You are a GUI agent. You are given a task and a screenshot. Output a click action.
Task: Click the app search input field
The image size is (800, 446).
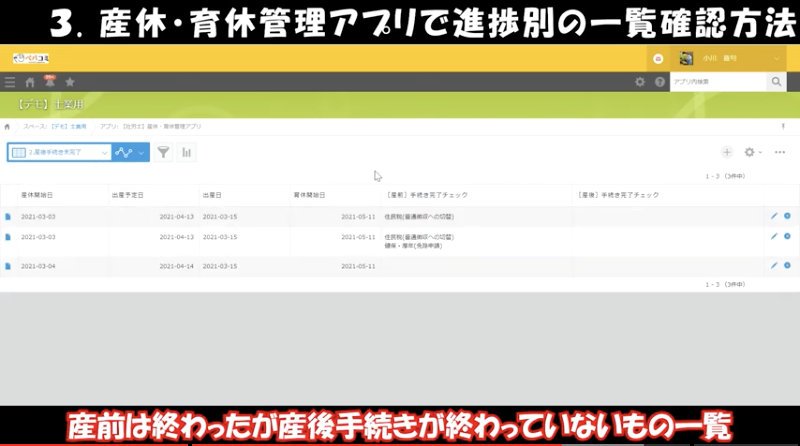click(717, 82)
